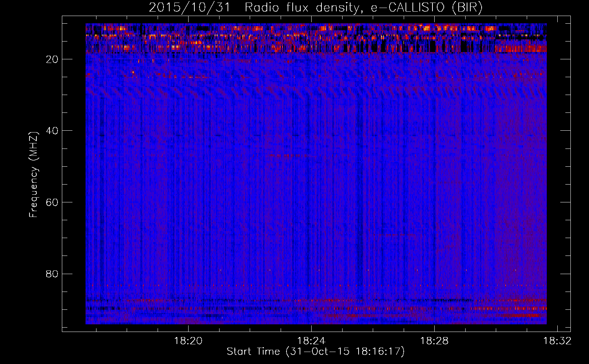Click spectrogram at 18:20 and 40 MHz
Viewport: 589px width, 364px height.
pos(188,130)
